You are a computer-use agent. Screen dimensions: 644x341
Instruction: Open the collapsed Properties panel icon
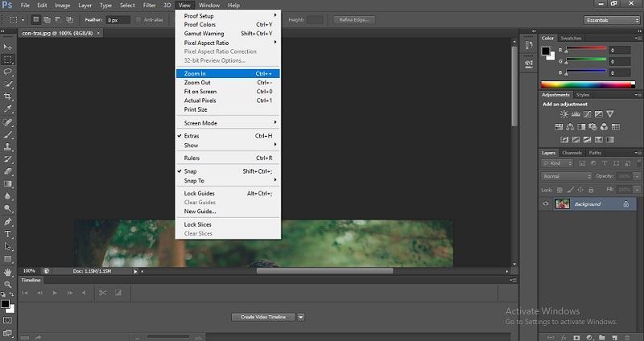pos(529,64)
